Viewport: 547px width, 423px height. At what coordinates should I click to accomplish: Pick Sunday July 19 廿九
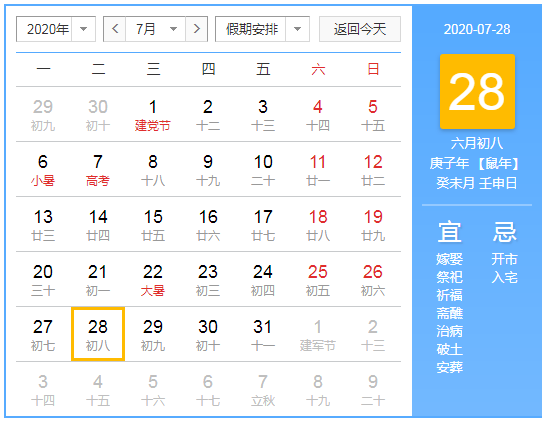tap(373, 225)
